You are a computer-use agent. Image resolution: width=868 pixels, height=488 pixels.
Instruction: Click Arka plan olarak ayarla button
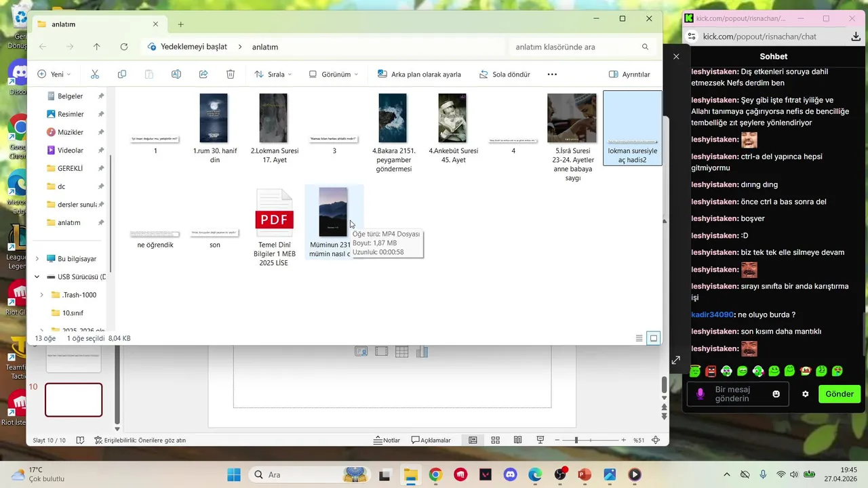coord(419,75)
